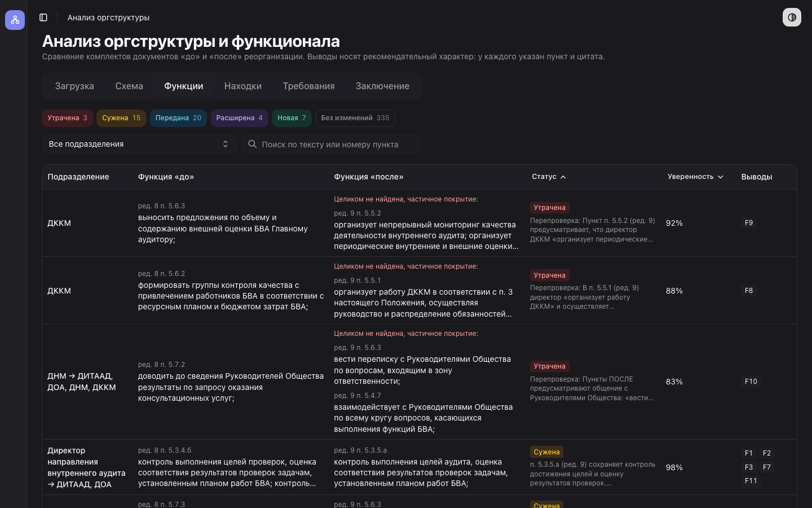The height and width of the screenshot is (508, 812).
Task: Open the Загрузка tab
Action: click(x=74, y=86)
